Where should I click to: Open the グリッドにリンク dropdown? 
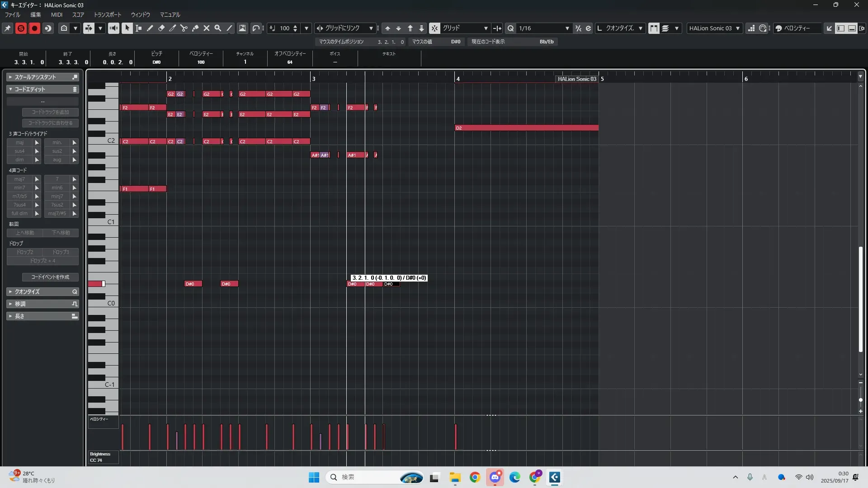coord(371,28)
